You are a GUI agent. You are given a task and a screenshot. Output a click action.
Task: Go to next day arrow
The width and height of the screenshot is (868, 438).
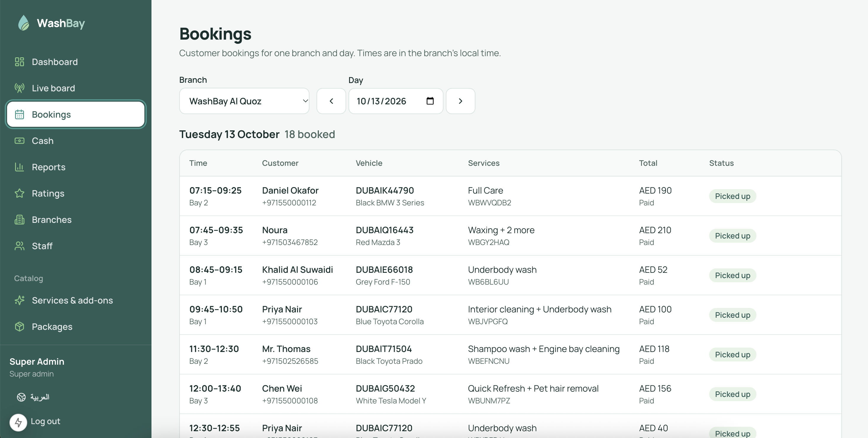461,101
